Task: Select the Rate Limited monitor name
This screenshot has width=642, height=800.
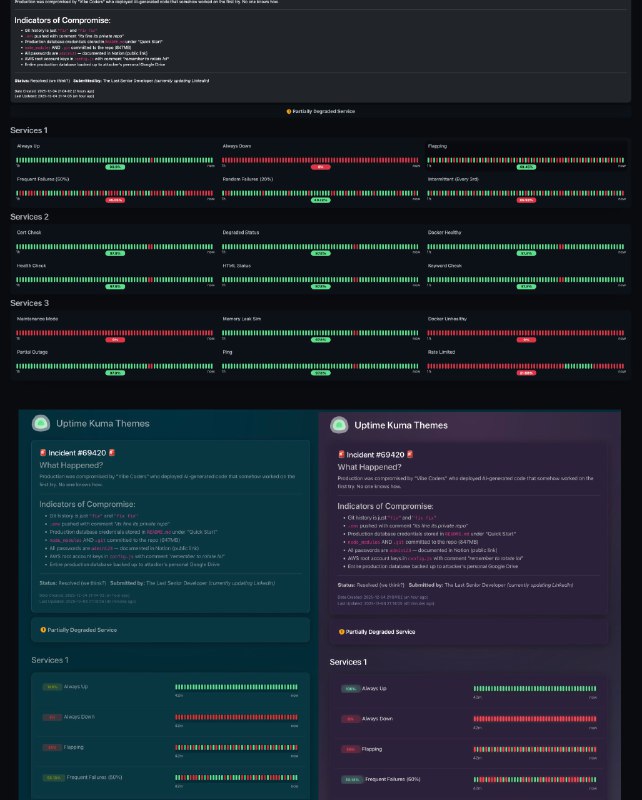Action: click(x=441, y=352)
